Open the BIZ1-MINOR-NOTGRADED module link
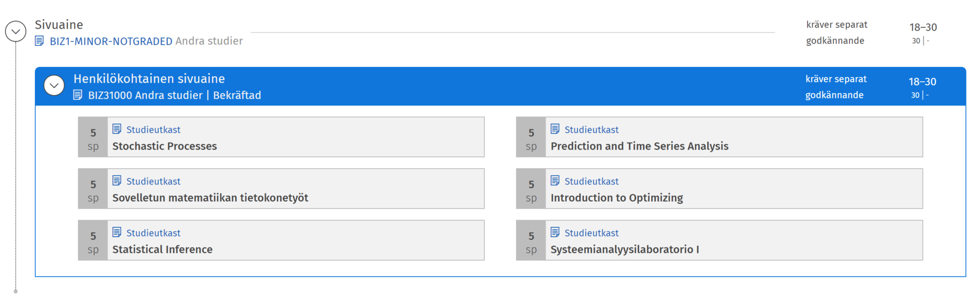This screenshot has height=304, width=980. click(111, 41)
